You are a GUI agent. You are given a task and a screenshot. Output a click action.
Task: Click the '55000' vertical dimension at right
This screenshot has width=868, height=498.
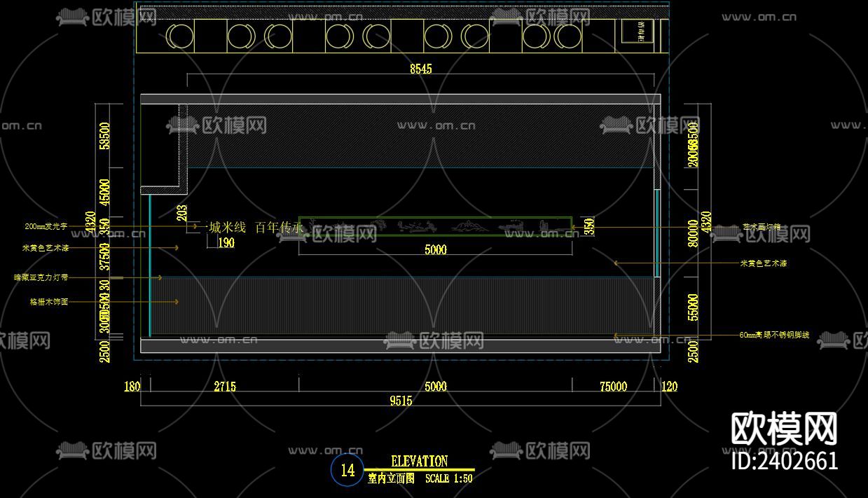(693, 308)
